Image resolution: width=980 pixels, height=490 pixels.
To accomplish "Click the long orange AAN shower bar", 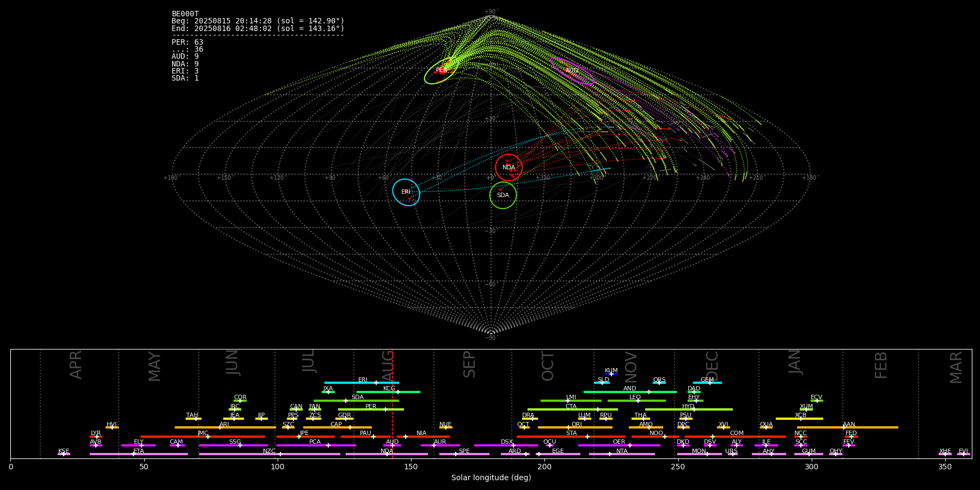I will coord(848,427).
